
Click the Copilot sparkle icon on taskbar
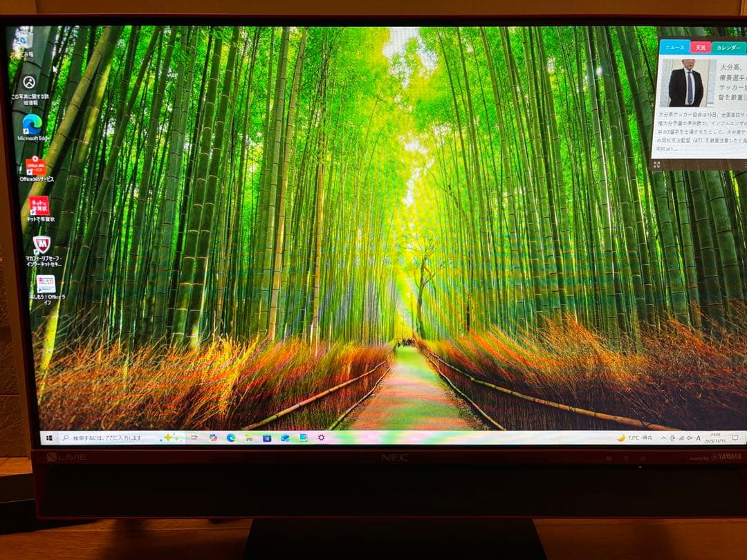pyautogui.click(x=168, y=438)
